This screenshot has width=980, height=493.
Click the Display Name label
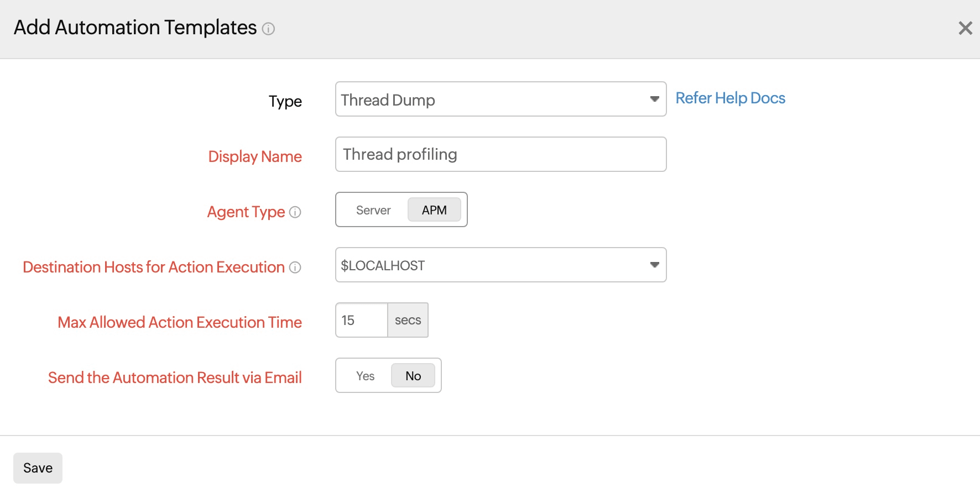[x=255, y=157]
